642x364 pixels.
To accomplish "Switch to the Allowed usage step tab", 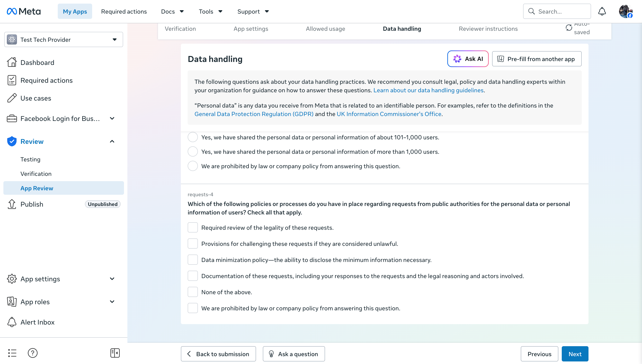I will click(x=325, y=29).
